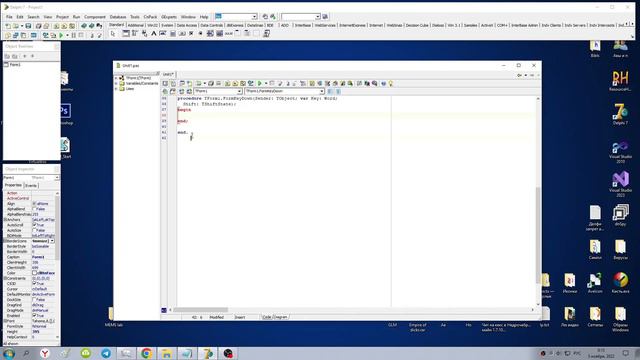This screenshot has height=360, width=640.
Task: Switch to the Data Access palette tab
Action: click(187, 25)
